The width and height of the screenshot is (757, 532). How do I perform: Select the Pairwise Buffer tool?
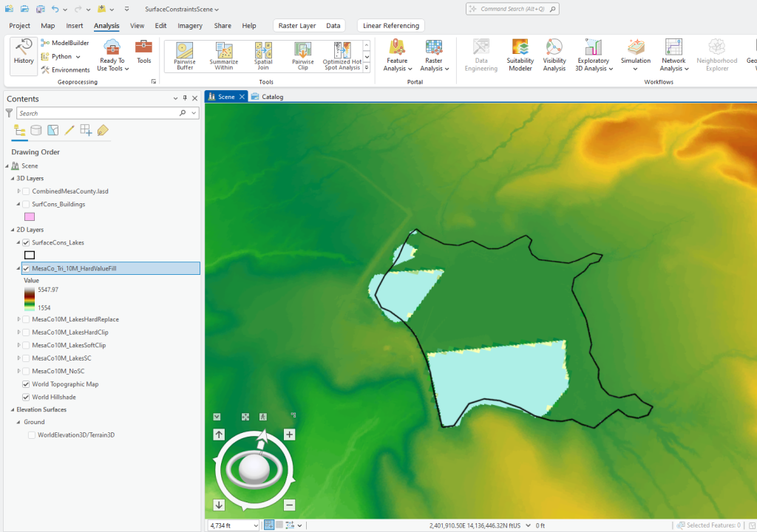click(x=184, y=55)
